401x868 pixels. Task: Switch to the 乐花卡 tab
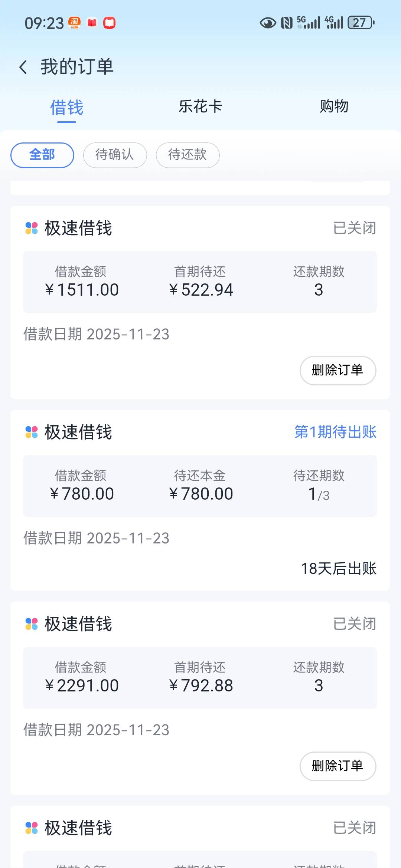point(200,106)
